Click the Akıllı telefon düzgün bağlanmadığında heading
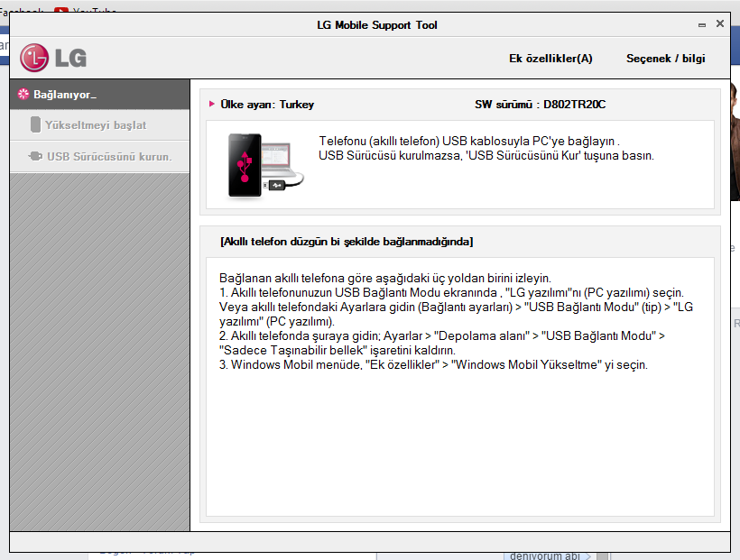This screenshot has width=740, height=560. (x=347, y=242)
